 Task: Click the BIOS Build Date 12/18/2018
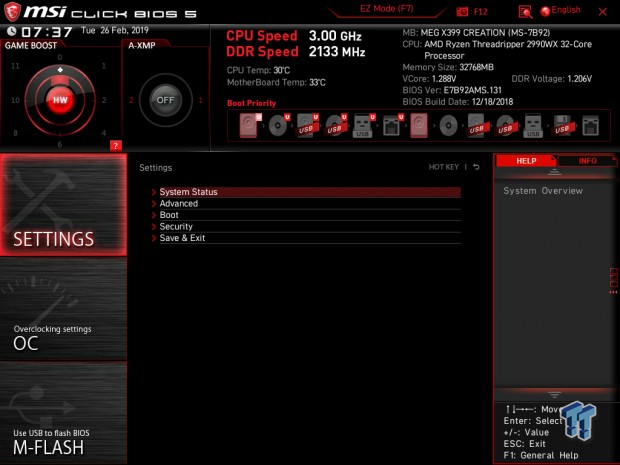pyautogui.click(x=457, y=102)
